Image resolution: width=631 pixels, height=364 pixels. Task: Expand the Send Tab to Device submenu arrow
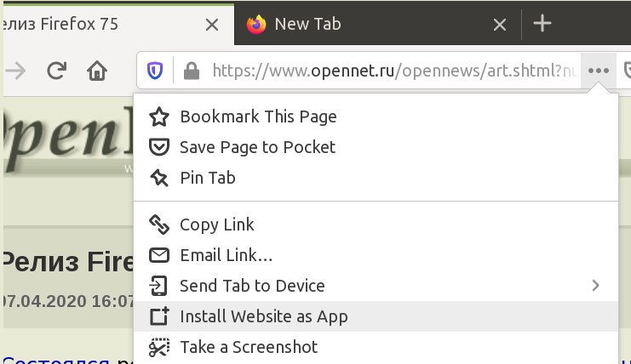click(x=595, y=286)
